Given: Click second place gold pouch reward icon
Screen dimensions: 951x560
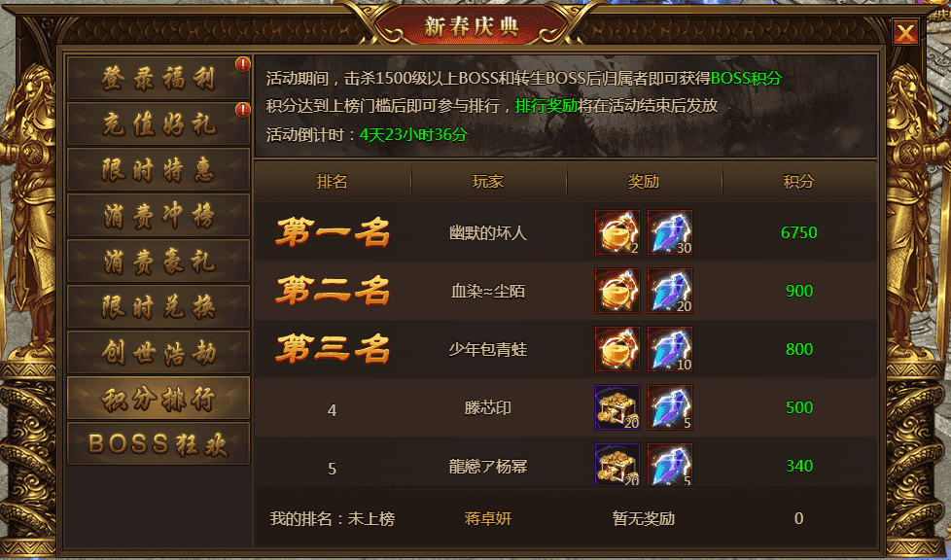Looking at the screenshot, I should [x=616, y=291].
